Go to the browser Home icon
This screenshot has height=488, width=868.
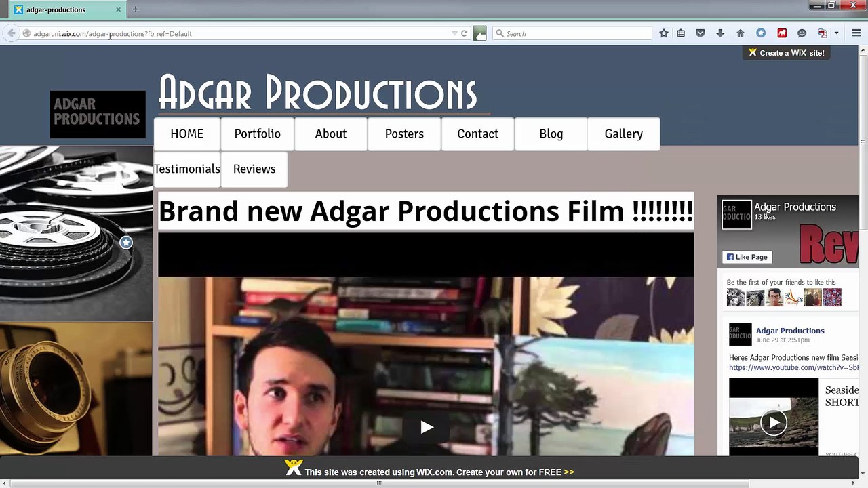coord(741,33)
